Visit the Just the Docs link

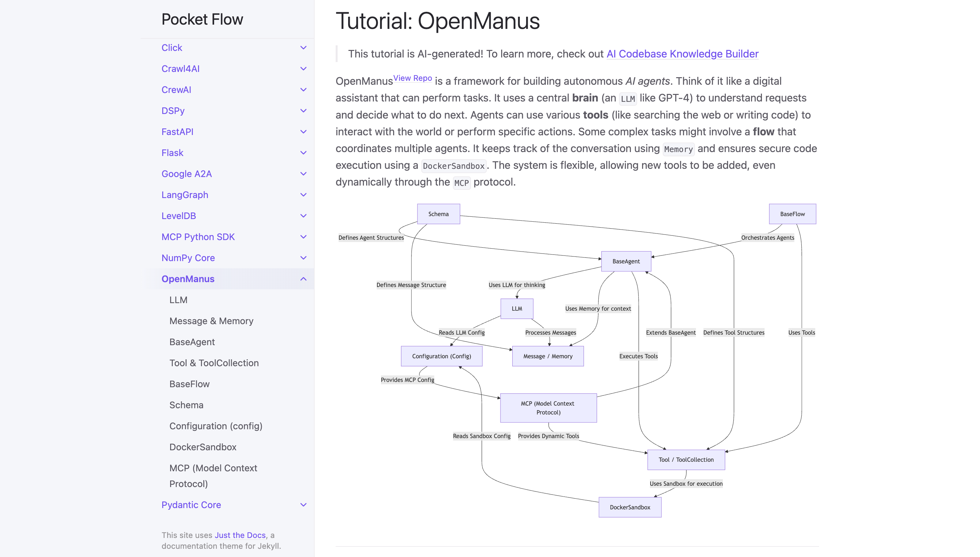coord(240,536)
